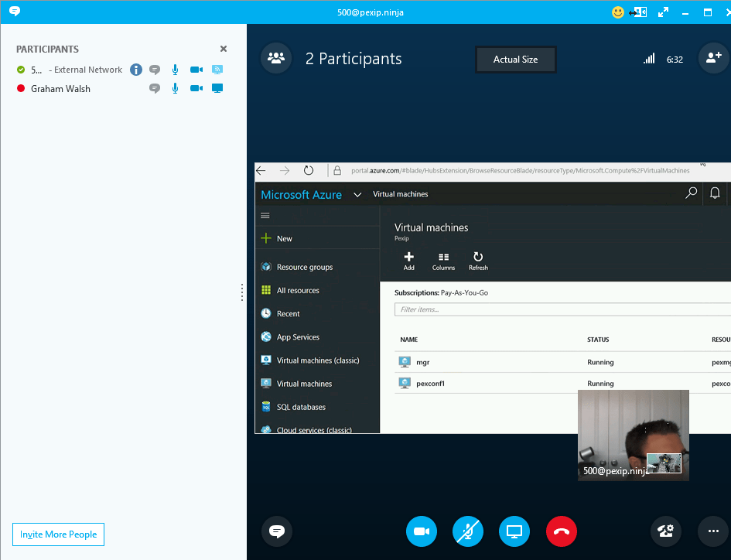Viewport: 731px width, 560px height.
Task: Click Virtual machines breadcrumb in Azure header
Action: tap(401, 194)
